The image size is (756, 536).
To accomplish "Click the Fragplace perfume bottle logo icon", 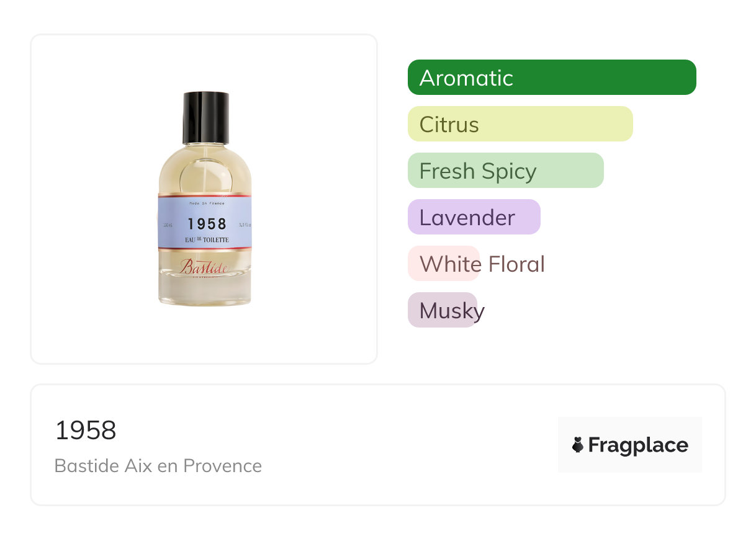I will pos(578,445).
